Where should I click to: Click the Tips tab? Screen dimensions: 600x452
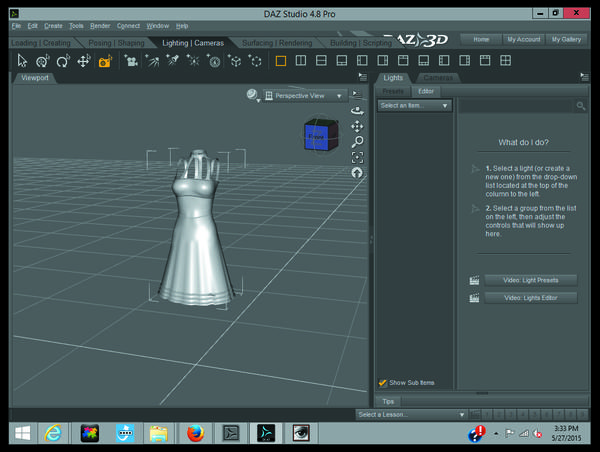coord(388,401)
